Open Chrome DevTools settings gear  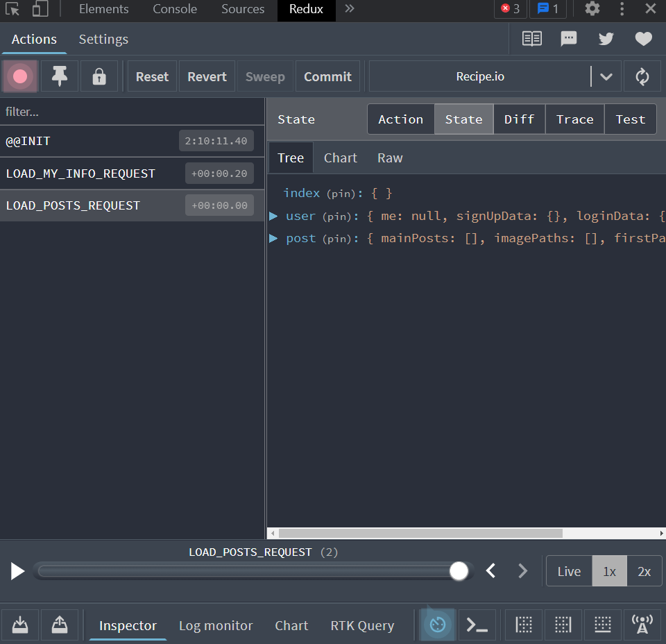[592, 9]
